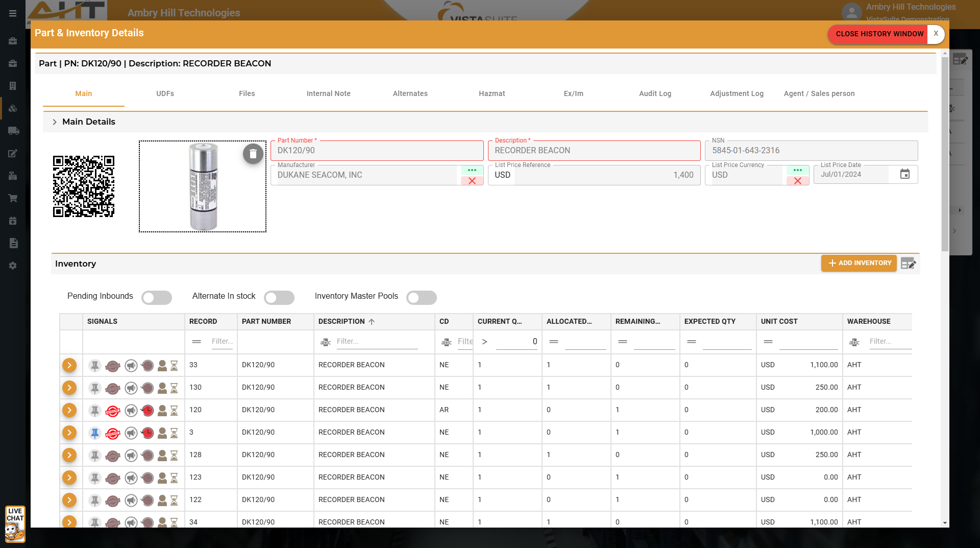Open hamburger menu in top-left corner
Image resolution: width=980 pixels, height=548 pixels.
13,13
